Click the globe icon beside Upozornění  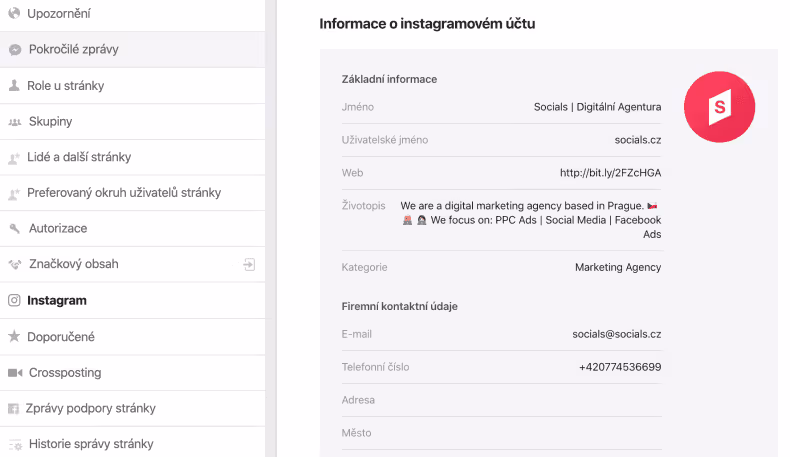pyautogui.click(x=14, y=13)
